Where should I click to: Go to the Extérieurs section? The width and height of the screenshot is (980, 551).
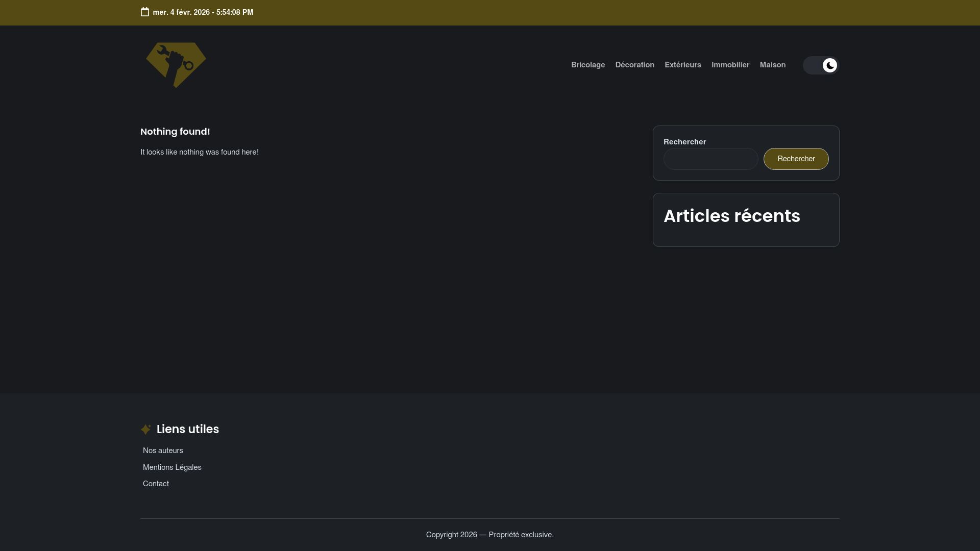(x=683, y=65)
